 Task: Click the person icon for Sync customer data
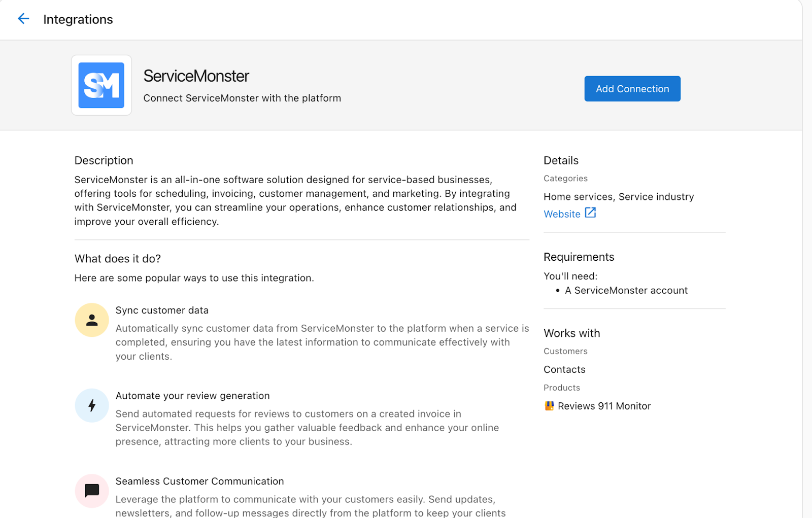click(92, 320)
